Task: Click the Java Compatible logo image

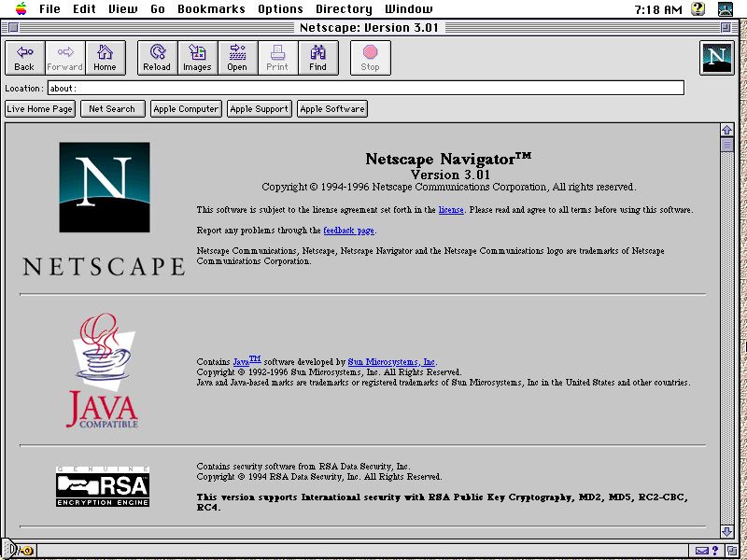Action: [103, 371]
